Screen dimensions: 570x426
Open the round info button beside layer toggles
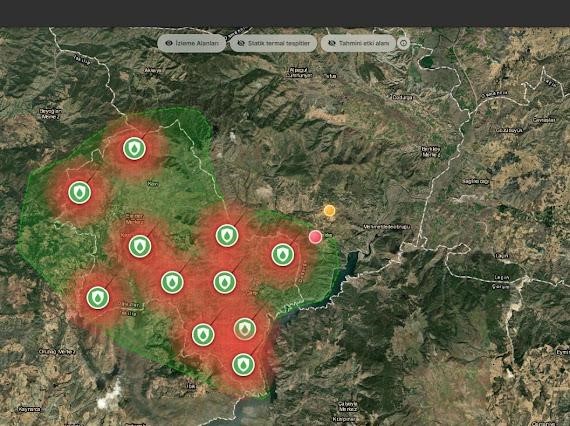point(403,43)
